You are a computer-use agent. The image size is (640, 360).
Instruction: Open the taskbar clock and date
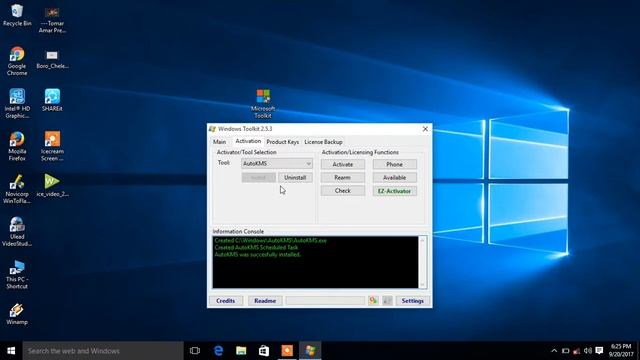click(x=621, y=351)
